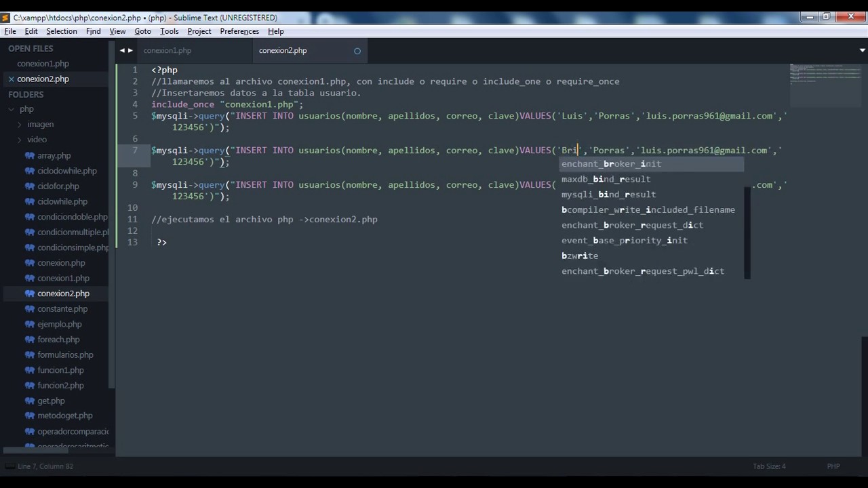Click the autocomplete popup scrollbar
This screenshot has height=488, width=868.
coord(747,232)
